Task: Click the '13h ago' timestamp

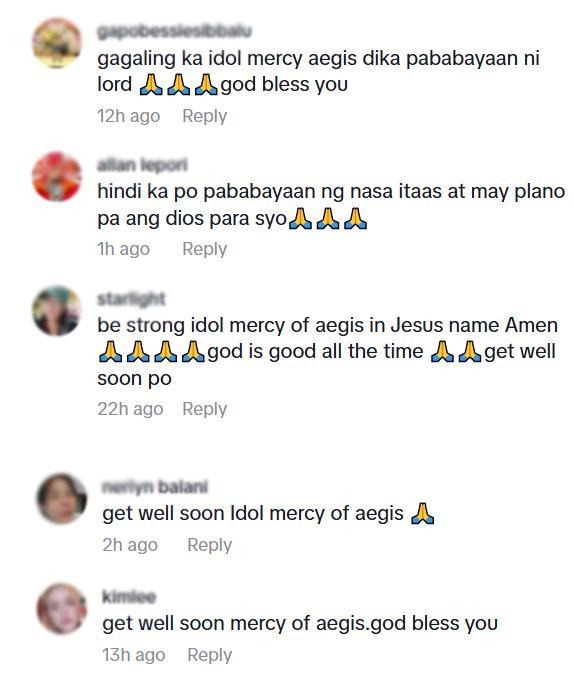Action: (x=134, y=655)
